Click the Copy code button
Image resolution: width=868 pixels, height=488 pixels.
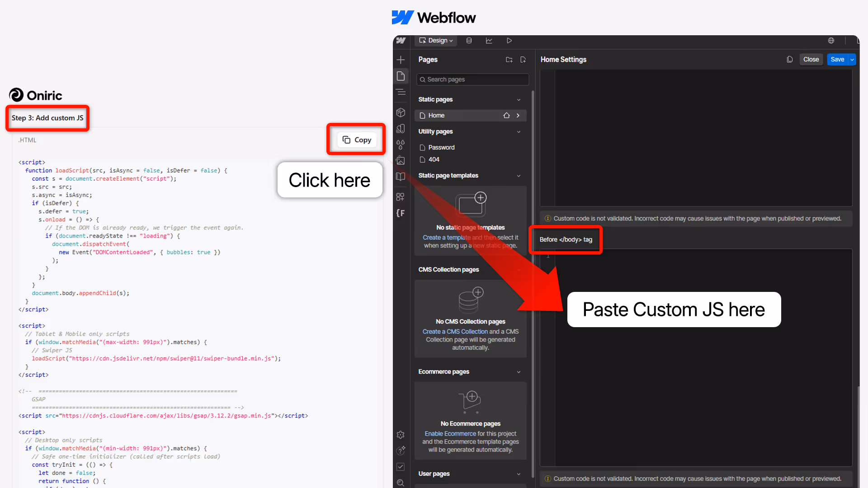pos(357,140)
